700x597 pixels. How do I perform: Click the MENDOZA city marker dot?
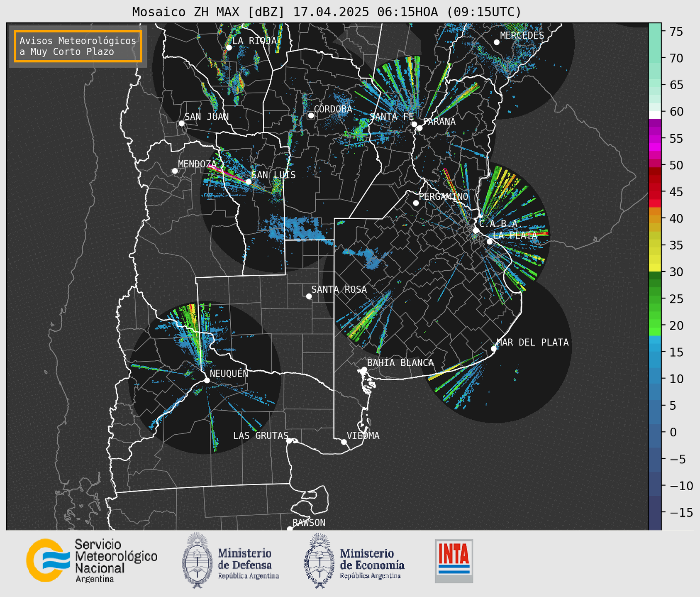pyautogui.click(x=175, y=171)
